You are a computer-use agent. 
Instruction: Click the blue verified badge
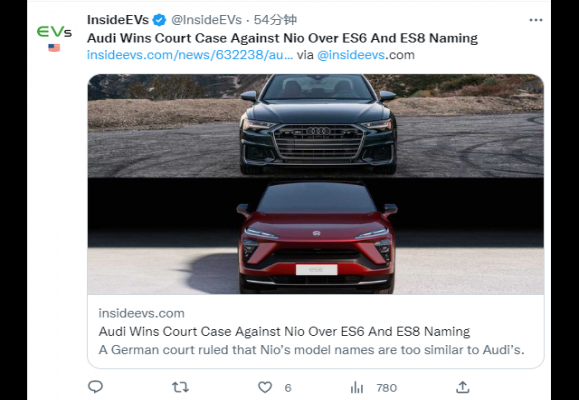159,20
